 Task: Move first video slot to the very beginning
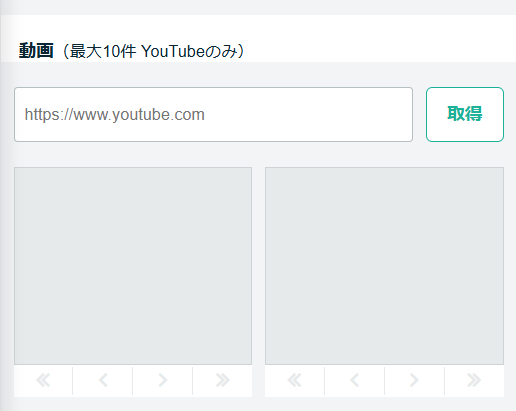point(43,380)
